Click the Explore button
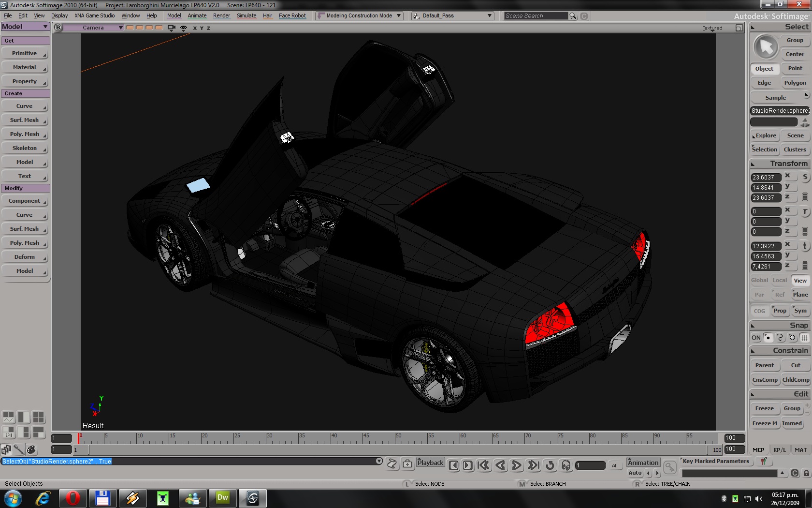This screenshot has width=812, height=508. [765, 136]
